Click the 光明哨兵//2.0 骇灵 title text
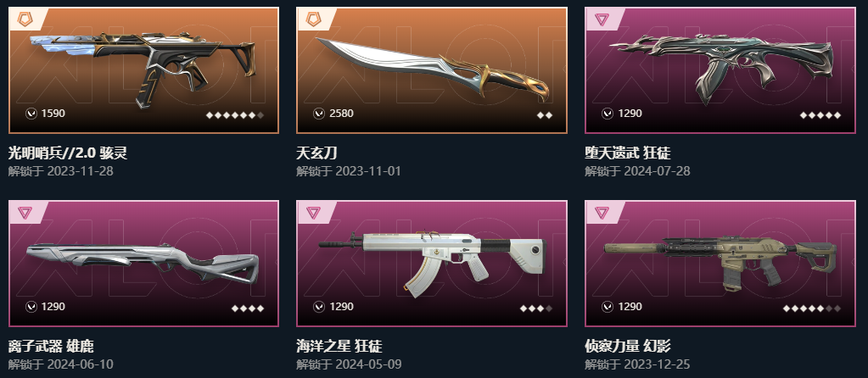The image size is (868, 378). (68, 153)
